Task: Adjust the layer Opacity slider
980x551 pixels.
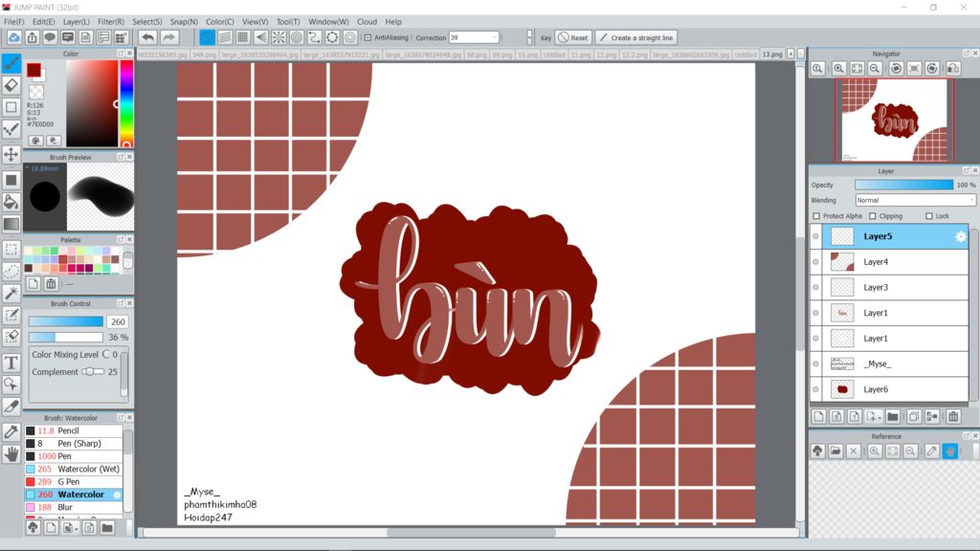Action: (903, 185)
